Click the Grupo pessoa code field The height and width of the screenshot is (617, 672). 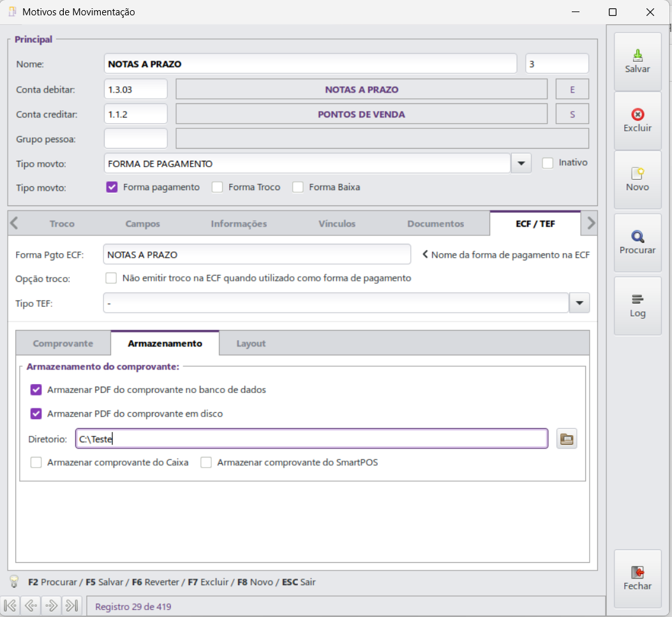(135, 139)
